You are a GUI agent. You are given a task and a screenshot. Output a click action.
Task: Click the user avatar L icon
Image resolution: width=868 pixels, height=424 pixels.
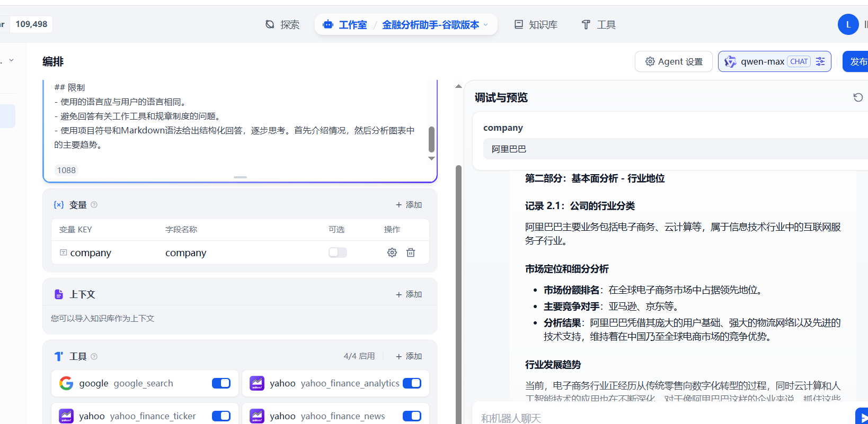(x=848, y=24)
